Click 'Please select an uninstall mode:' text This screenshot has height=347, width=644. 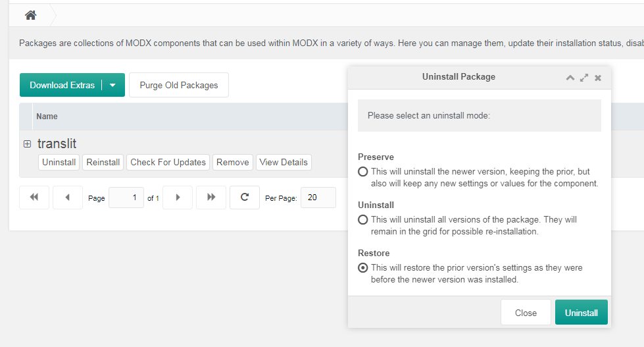click(429, 115)
